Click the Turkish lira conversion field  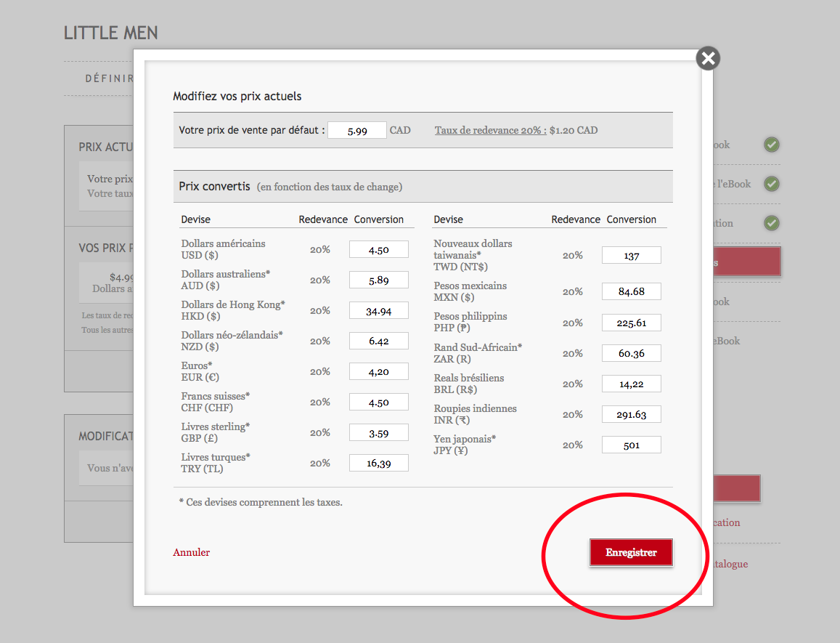point(378,464)
